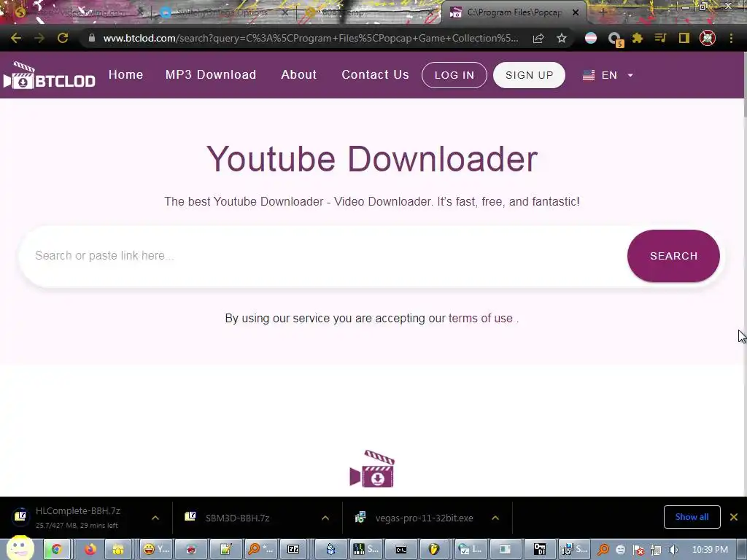Click the address bar URL

[x=311, y=38]
